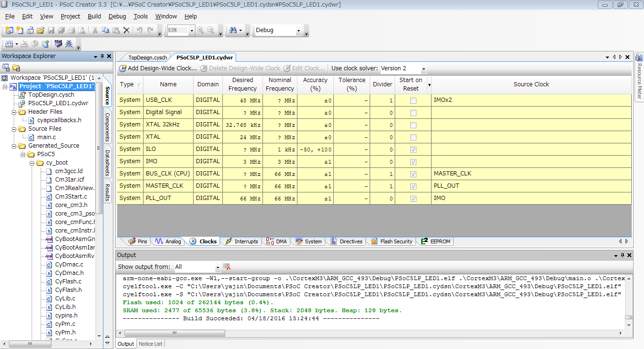Toggle Start on Reset for BUS_CLK (CPU)
The width and height of the screenshot is (644, 349).
pyautogui.click(x=414, y=174)
